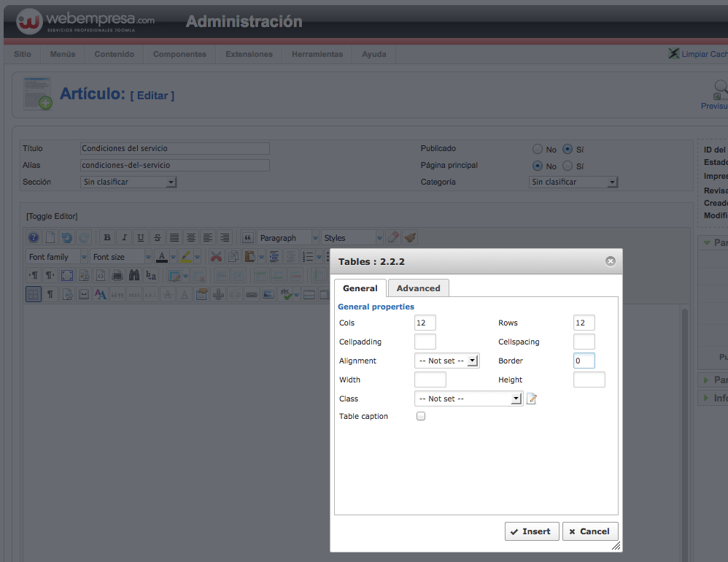Cut selection with scissors icon
Screen dimensions: 728x562
[x=216, y=256]
